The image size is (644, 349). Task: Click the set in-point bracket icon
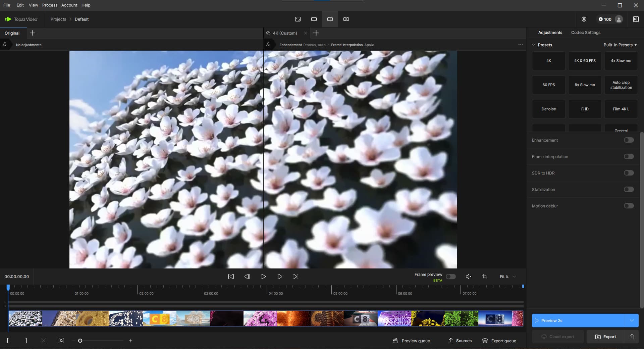[8, 341]
